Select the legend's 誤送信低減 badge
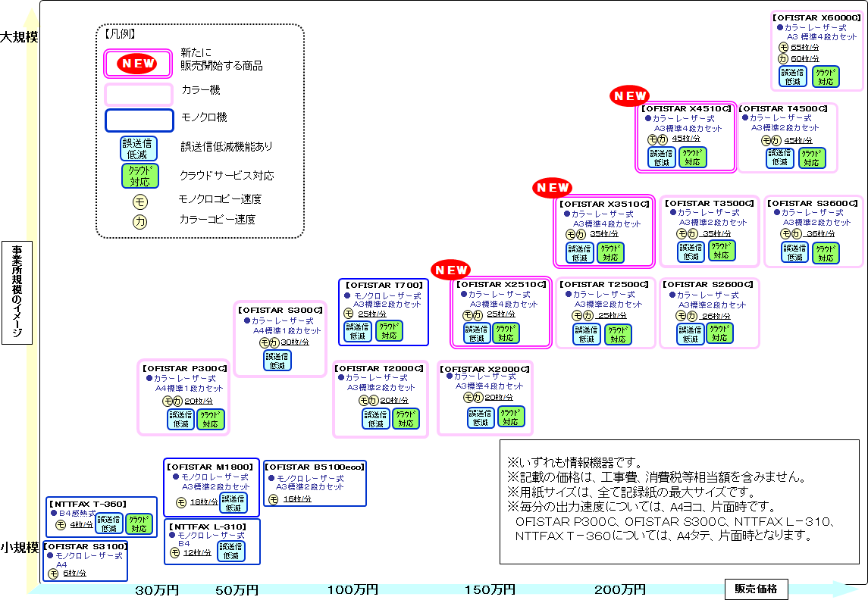The height and width of the screenshot is (600, 868). point(139,148)
